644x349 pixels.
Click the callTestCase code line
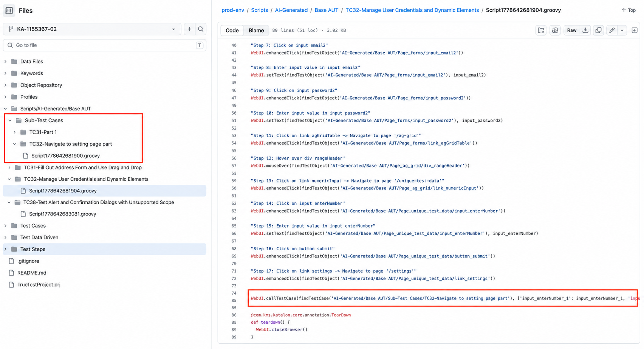444,298
